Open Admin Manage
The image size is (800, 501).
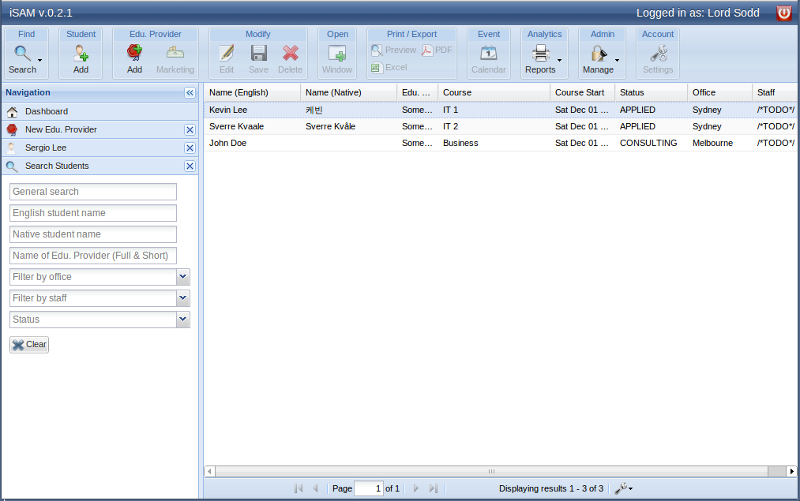point(598,60)
